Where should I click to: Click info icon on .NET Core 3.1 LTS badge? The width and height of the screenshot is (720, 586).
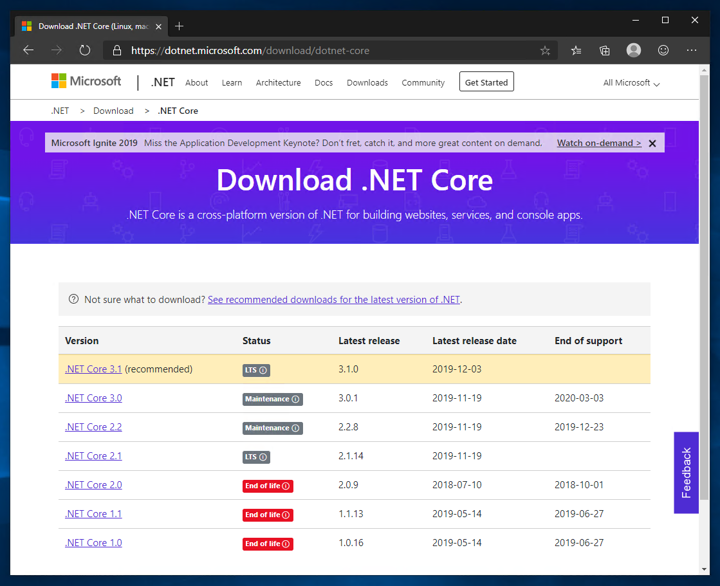coord(263,370)
